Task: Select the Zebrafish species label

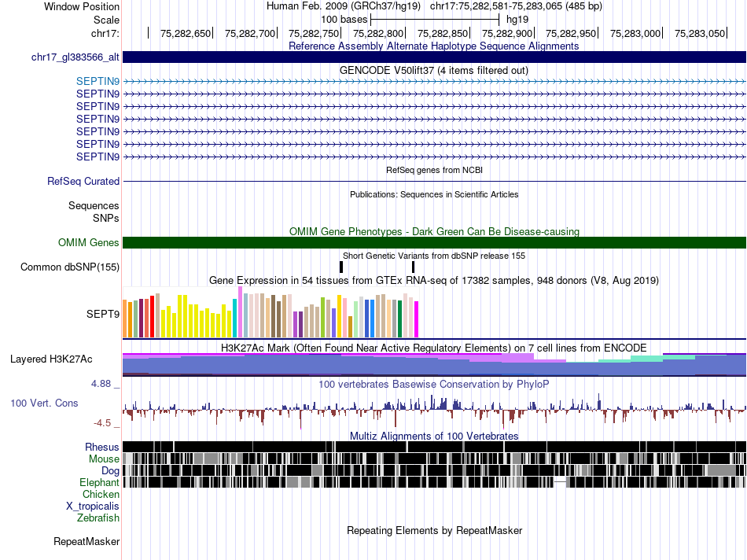Action: click(98, 518)
